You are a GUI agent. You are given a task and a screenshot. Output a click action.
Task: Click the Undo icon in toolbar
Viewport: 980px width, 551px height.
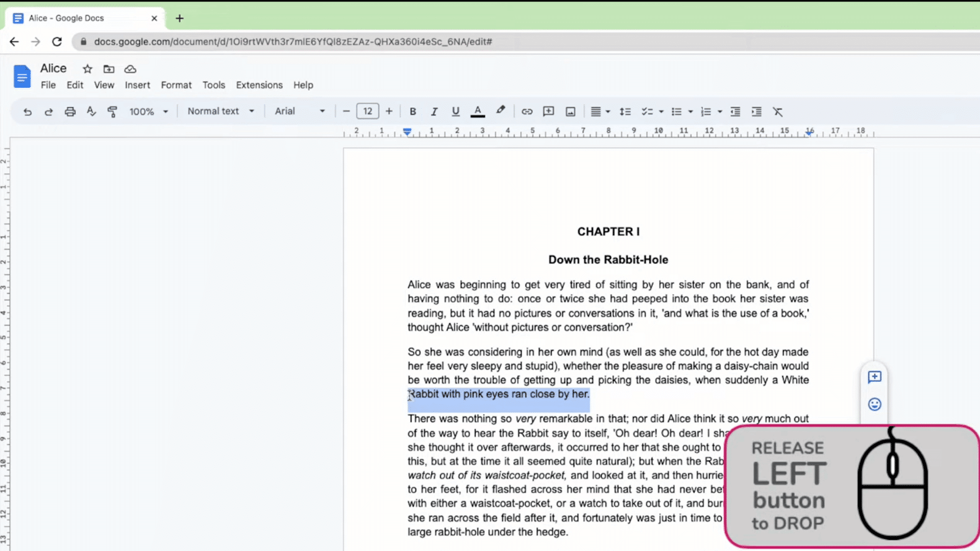tap(28, 112)
